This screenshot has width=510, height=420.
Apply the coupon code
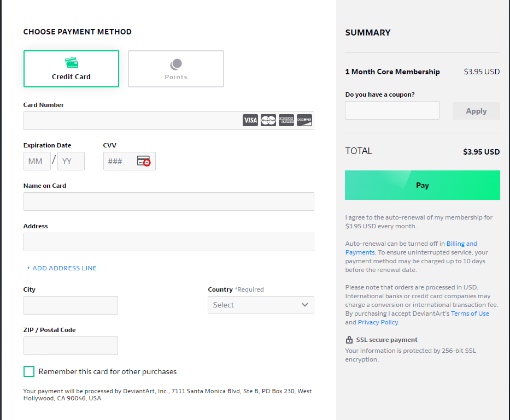[476, 111]
